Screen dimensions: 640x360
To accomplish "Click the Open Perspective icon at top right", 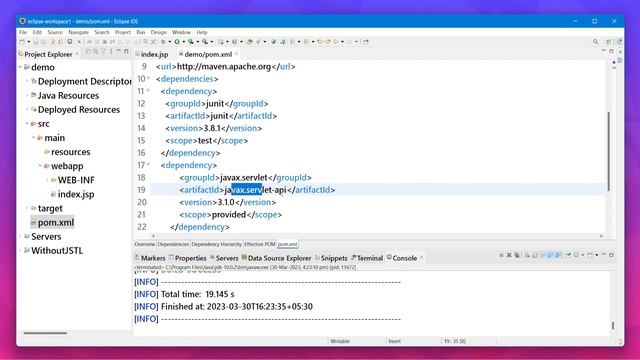I will (x=608, y=42).
